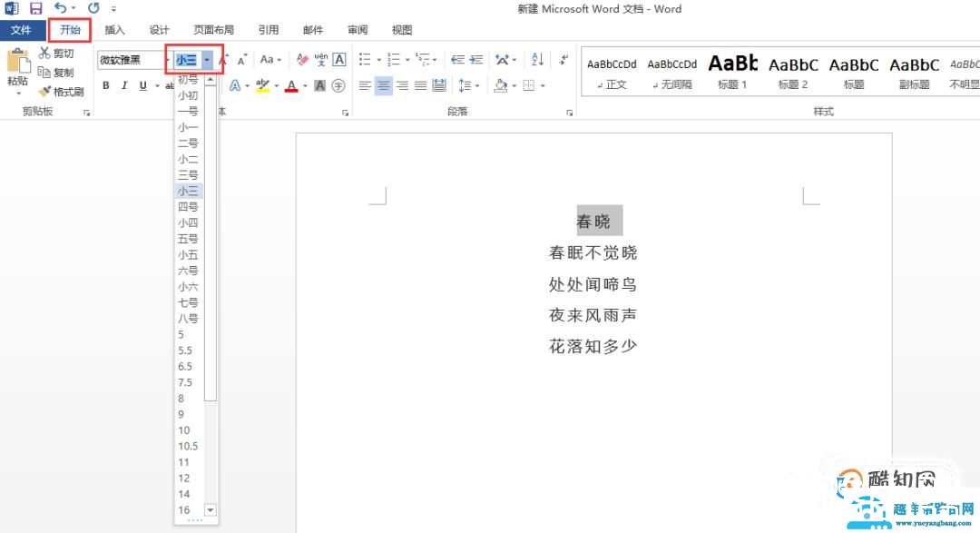980x533 pixels.
Task: Toggle bullet list formatting
Action: click(365, 59)
